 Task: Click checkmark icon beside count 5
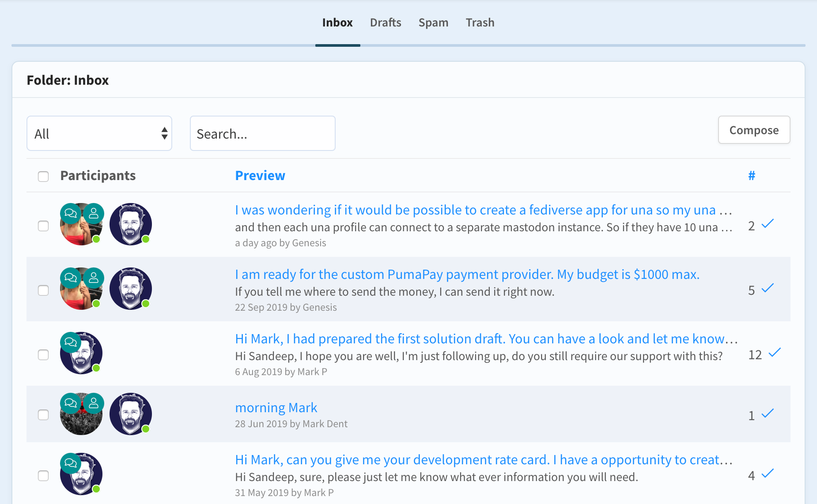(768, 289)
